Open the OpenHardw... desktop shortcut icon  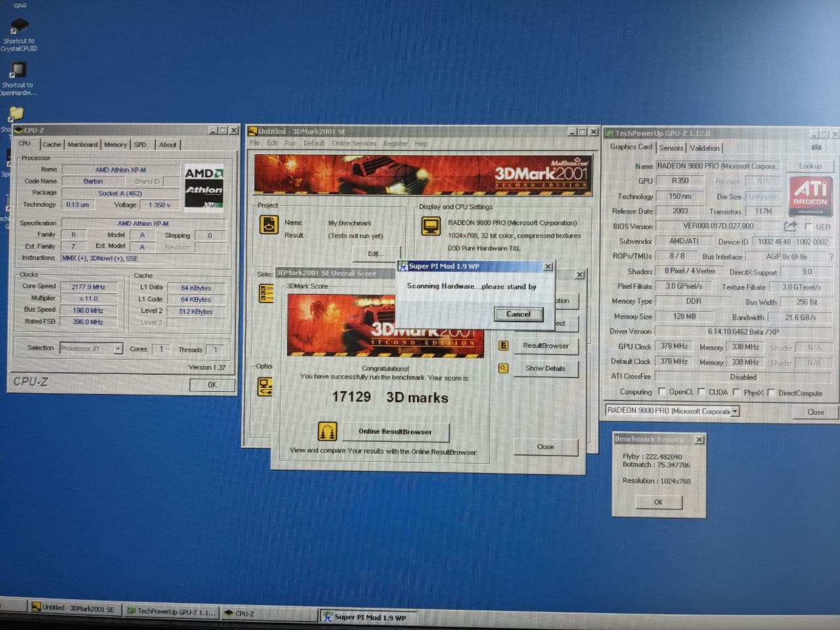coord(18,70)
